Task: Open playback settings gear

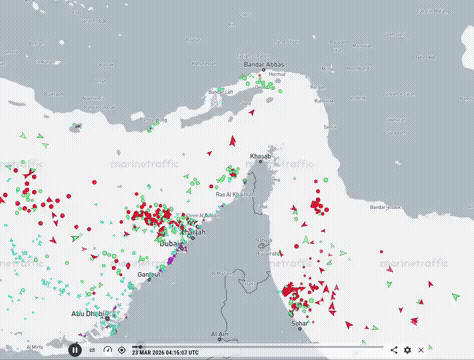Action: point(407,350)
